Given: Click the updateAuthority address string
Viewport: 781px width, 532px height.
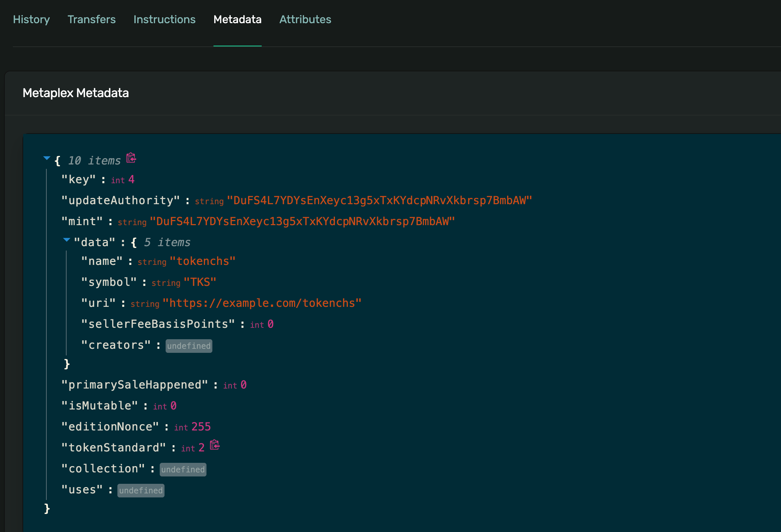Looking at the screenshot, I should (379, 201).
